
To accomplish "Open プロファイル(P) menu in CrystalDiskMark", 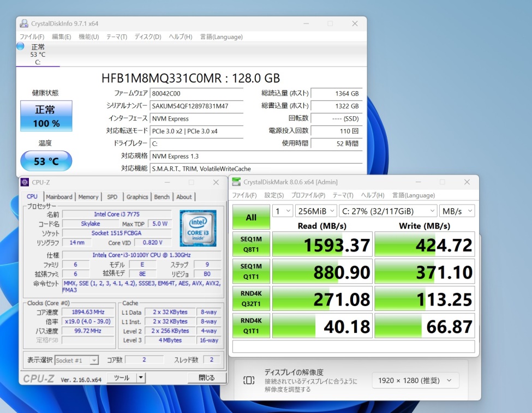I will [308, 195].
